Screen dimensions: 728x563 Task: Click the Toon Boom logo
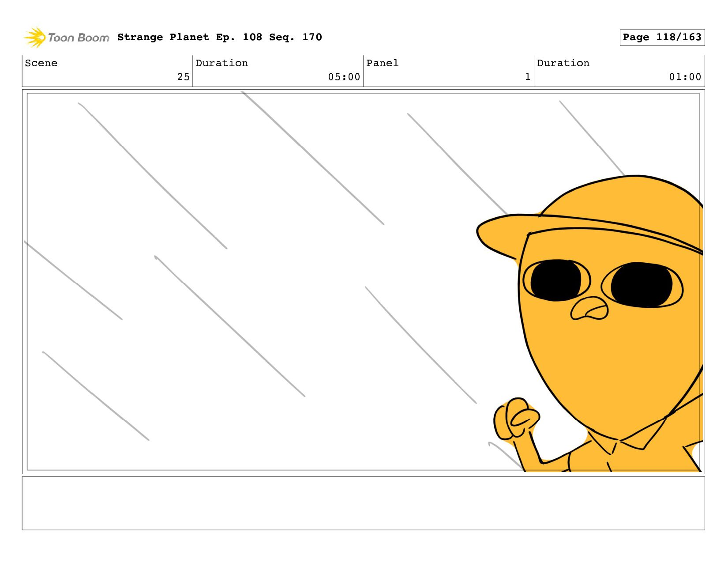pyautogui.click(x=66, y=38)
